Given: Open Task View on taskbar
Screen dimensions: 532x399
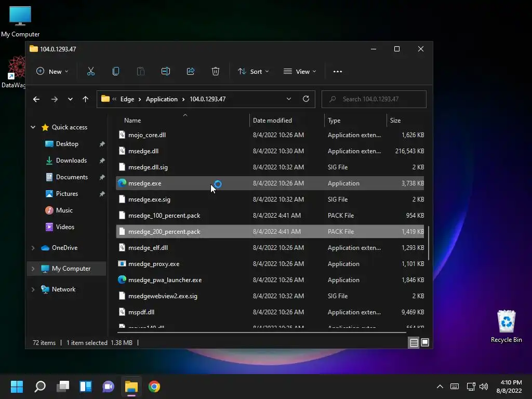Looking at the screenshot, I should pos(63,387).
